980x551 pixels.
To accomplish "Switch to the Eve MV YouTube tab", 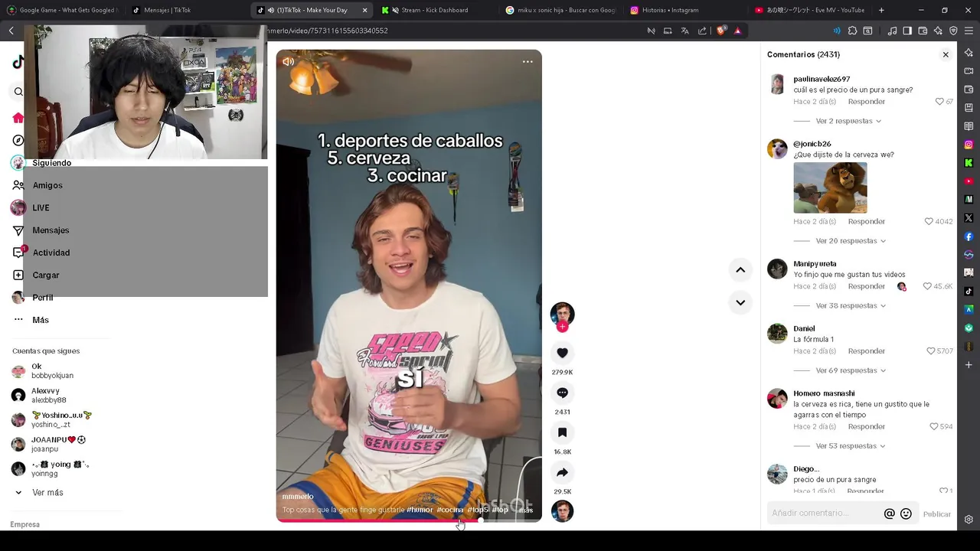I will pyautogui.click(x=810, y=10).
